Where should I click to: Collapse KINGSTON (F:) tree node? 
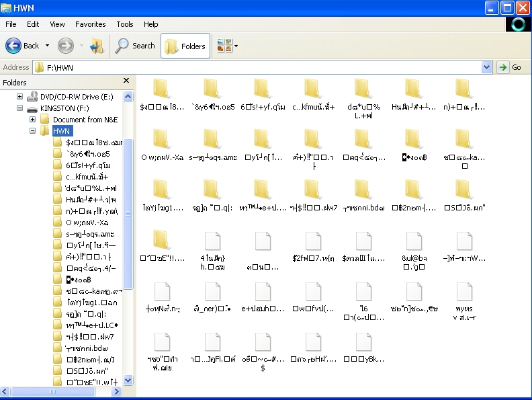tap(20, 108)
